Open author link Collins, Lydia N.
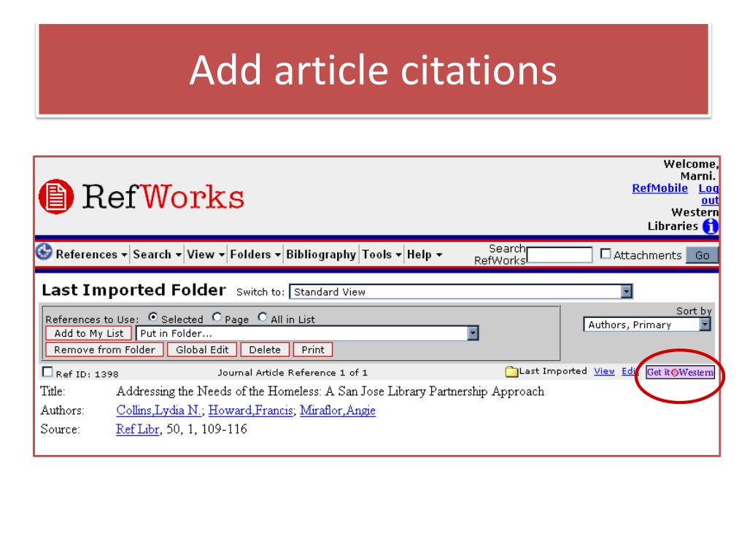This screenshot has height=560, width=747. (159, 410)
